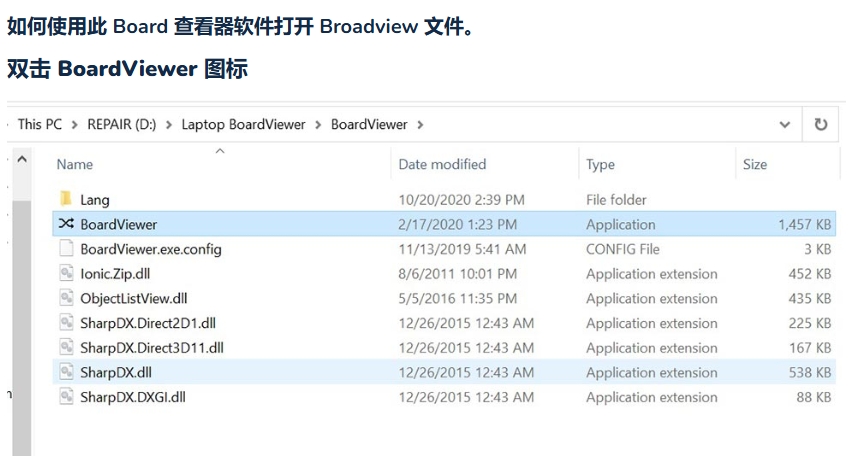Click the 167 KB size value
Screen dimensions: 854x459
coord(810,348)
